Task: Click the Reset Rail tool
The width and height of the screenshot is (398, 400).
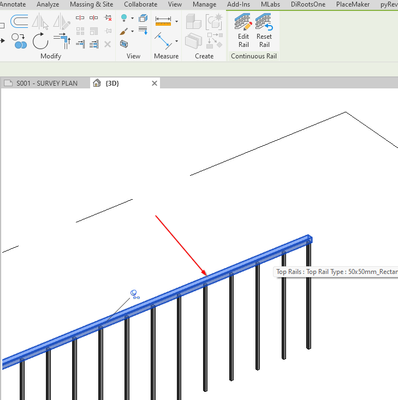Action: point(264,31)
